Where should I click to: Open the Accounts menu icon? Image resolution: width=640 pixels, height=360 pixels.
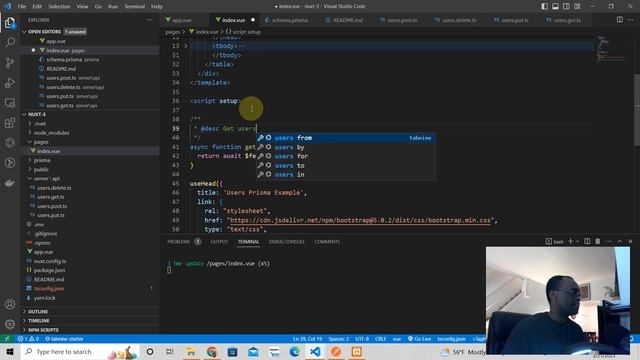click(x=10, y=304)
